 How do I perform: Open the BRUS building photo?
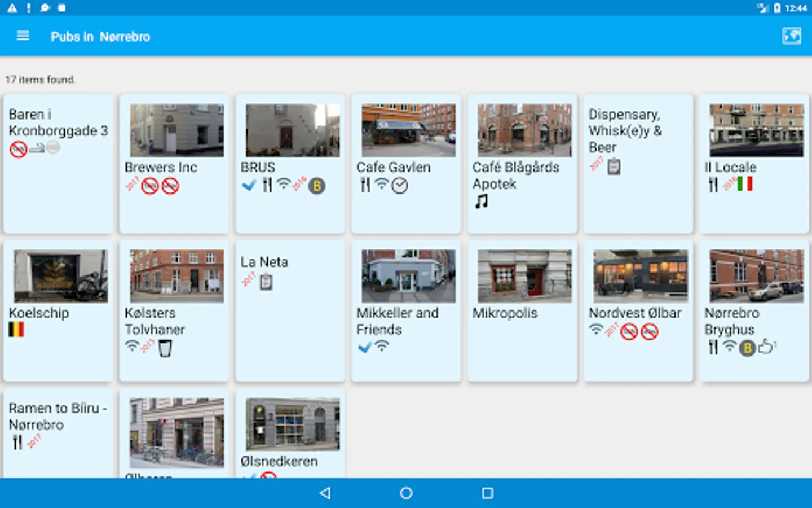pyautogui.click(x=293, y=130)
